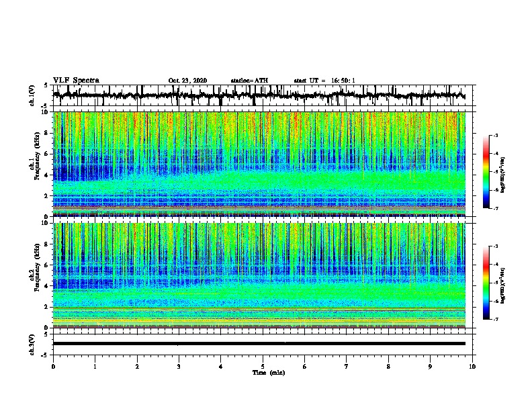Click the "ch.3(V)" axis label
This screenshot has width=532, height=411.
click(x=32, y=345)
